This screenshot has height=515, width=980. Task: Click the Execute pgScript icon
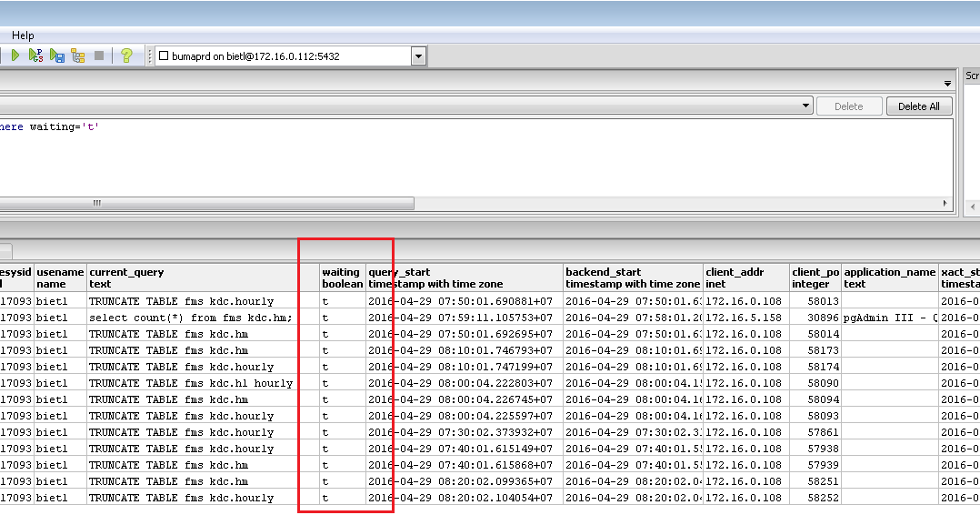pos(36,56)
